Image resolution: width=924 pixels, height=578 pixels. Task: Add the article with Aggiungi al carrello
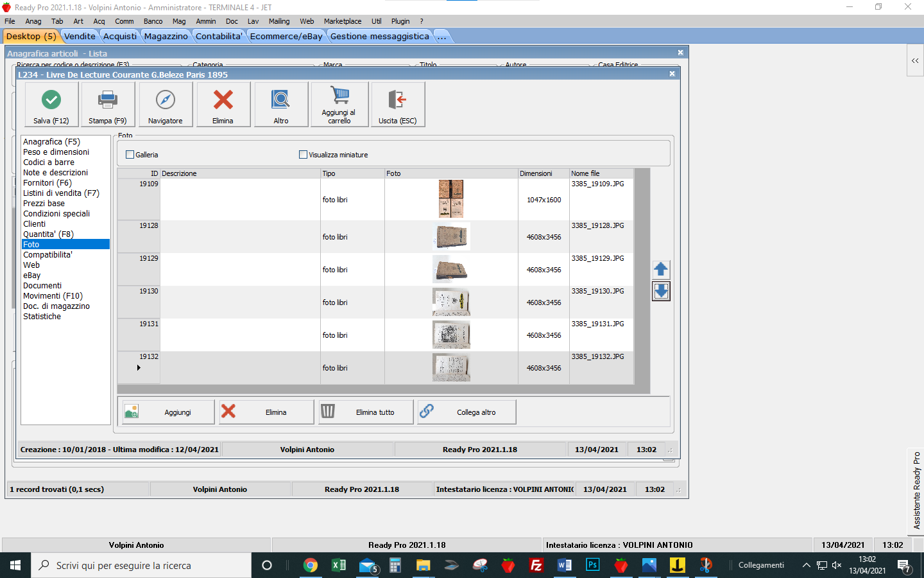coord(339,104)
